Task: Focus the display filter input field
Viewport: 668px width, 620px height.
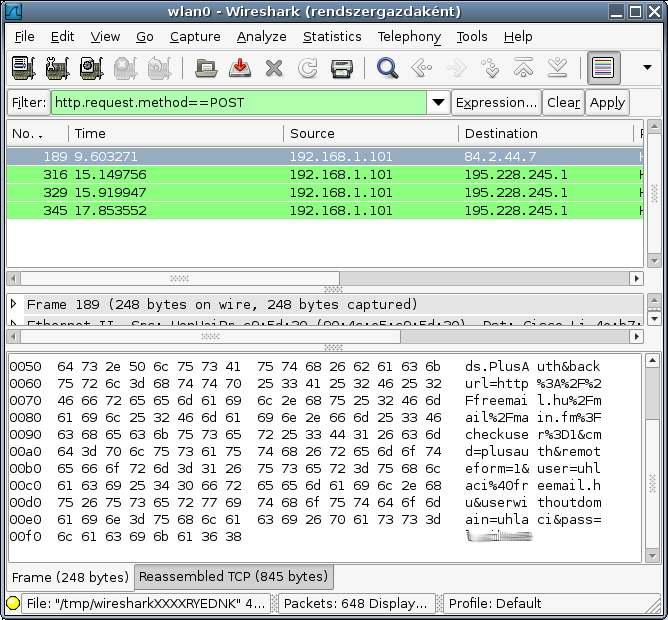Action: click(239, 102)
